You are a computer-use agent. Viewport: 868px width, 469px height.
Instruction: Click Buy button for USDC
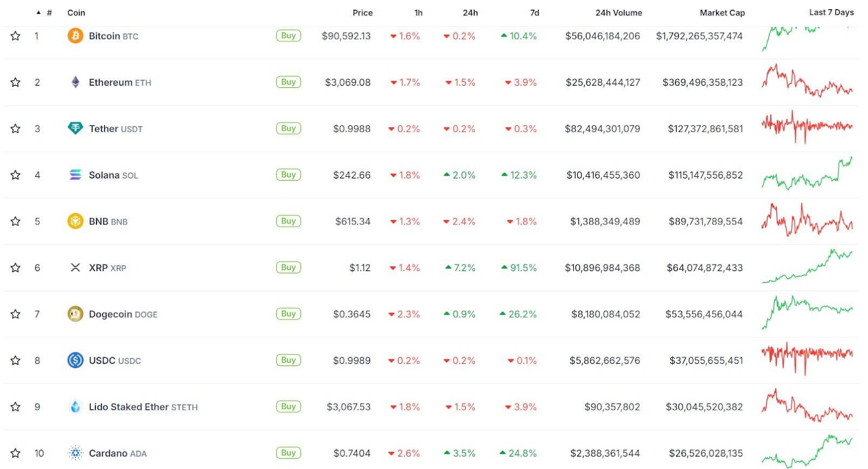tap(289, 360)
